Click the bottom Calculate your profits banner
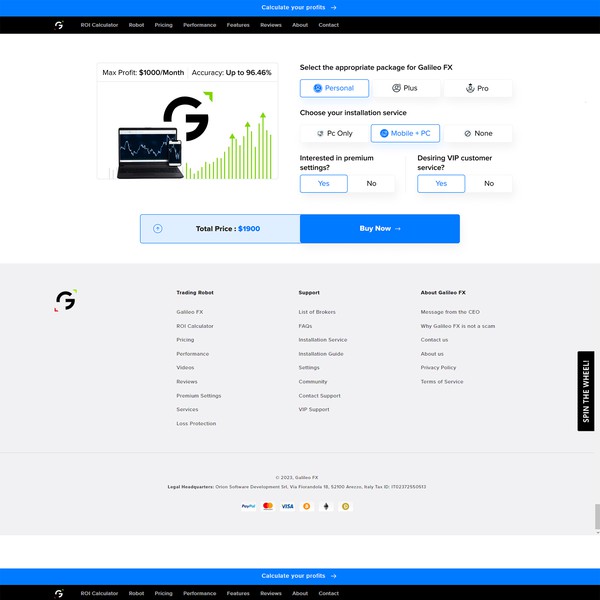 299,576
